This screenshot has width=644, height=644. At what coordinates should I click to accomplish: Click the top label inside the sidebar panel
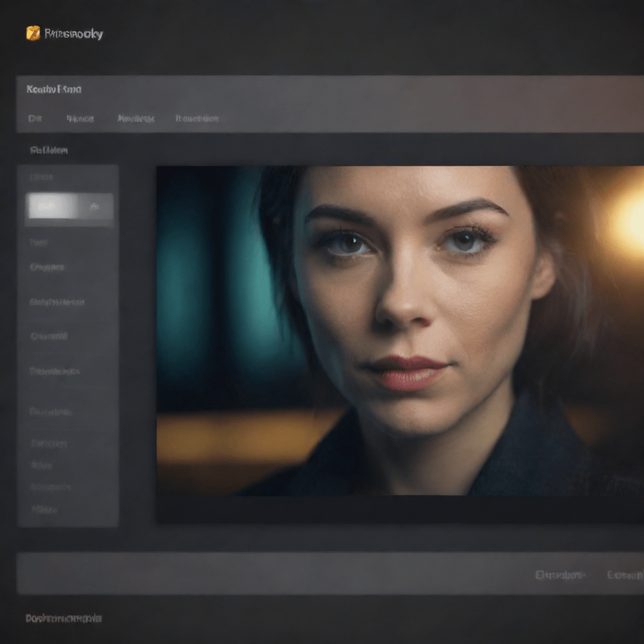tap(42, 177)
